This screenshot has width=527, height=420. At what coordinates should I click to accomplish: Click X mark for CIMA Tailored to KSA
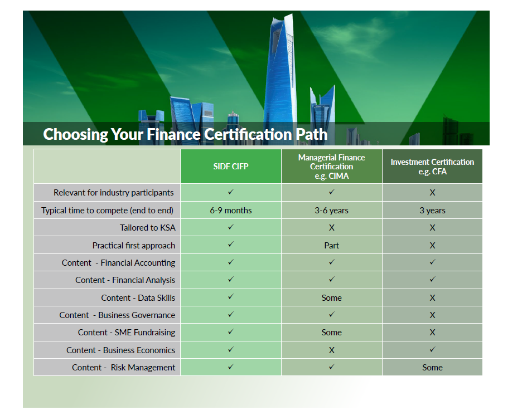pos(331,228)
